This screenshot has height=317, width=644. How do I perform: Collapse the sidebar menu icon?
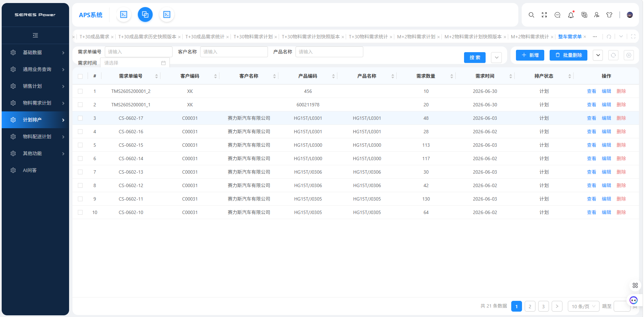35,35
